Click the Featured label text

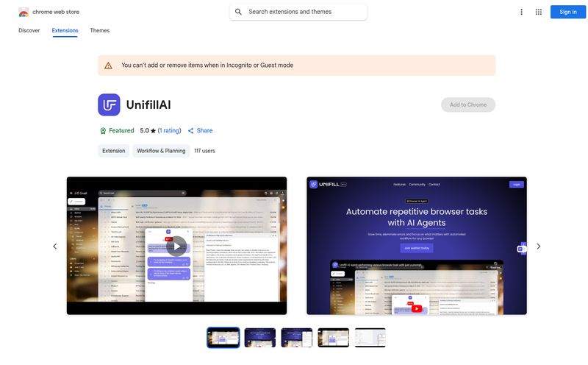coord(121,131)
